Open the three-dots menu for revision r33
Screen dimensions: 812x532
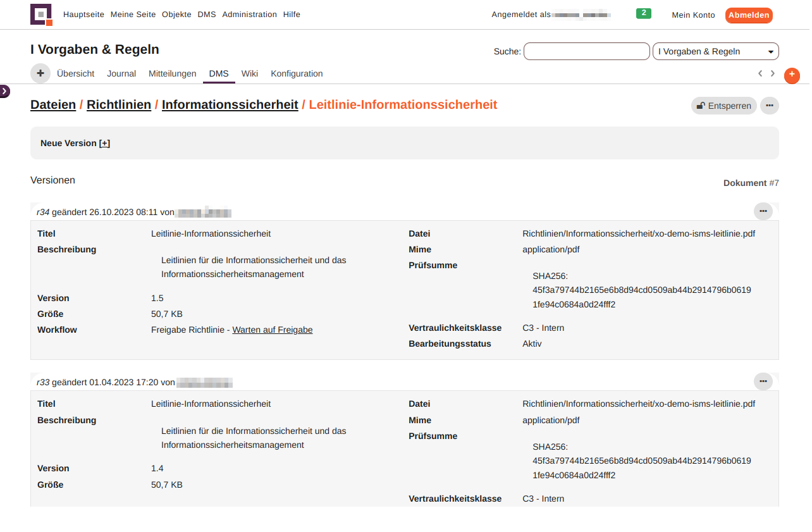tap(763, 381)
